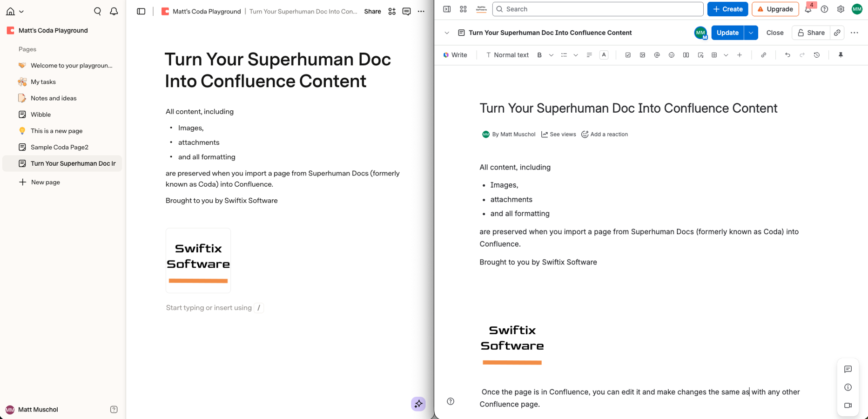Image resolution: width=868 pixels, height=419 pixels.
Task: Toggle the Confluence sidebar collapse icon
Action: click(447, 9)
